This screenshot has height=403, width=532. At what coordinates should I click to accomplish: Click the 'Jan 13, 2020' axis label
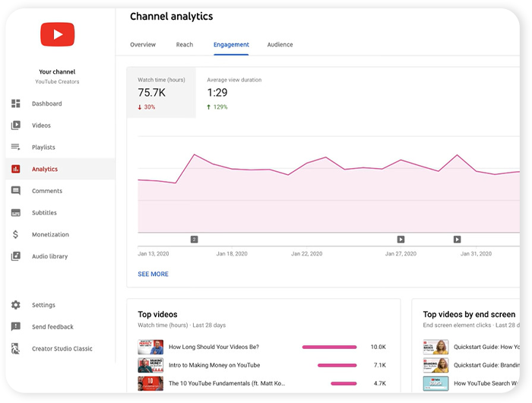pyautogui.click(x=154, y=254)
